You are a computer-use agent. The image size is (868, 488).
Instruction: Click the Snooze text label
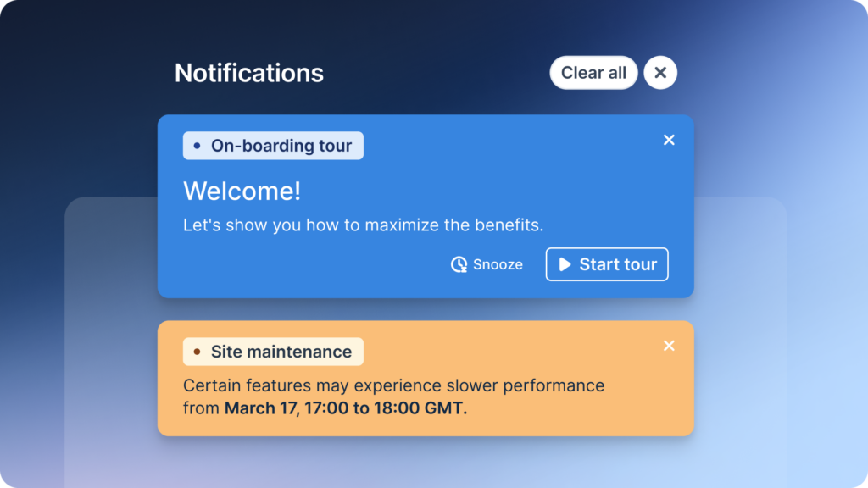pos(498,264)
